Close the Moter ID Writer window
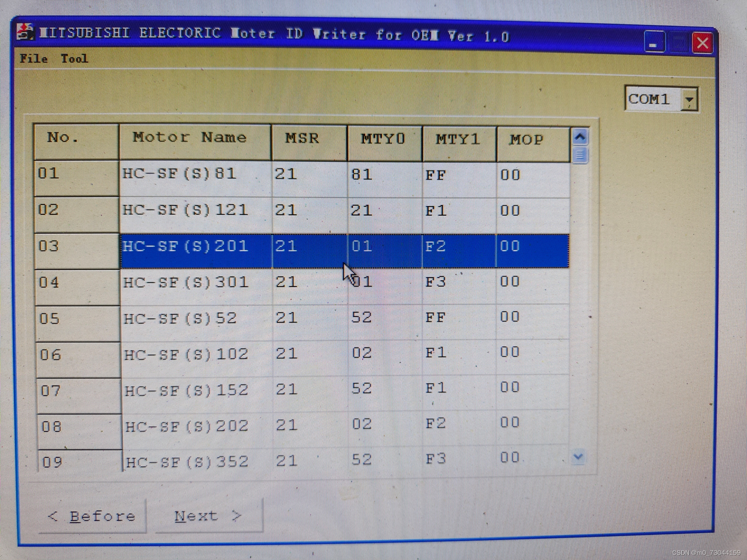Viewport: 747px width, 560px height. [x=702, y=43]
